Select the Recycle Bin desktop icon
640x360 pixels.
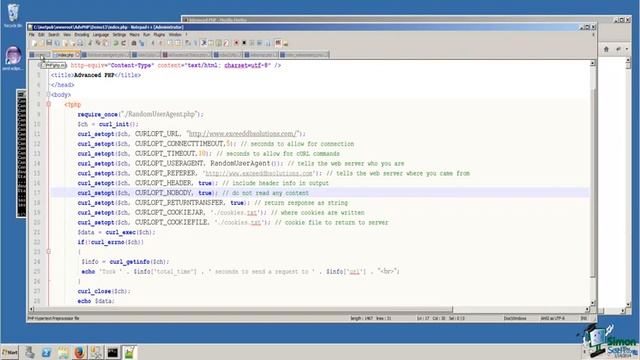pyautogui.click(x=13, y=16)
